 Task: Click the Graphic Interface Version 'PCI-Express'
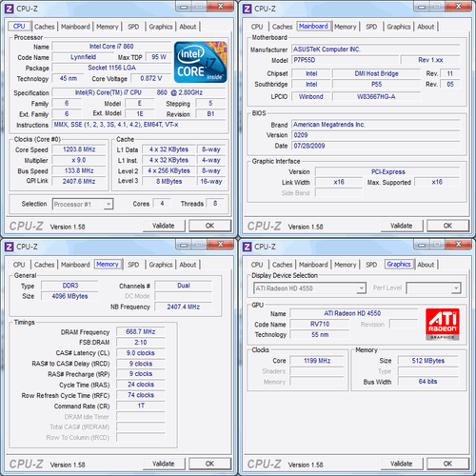tap(387, 171)
